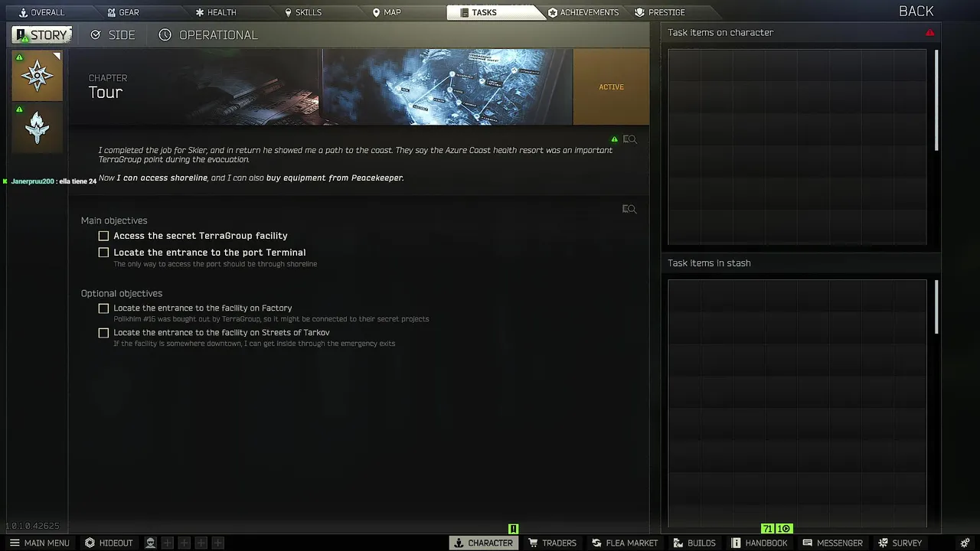
Task: Click 'Task items in stash' scrollbar
Action: (936, 307)
